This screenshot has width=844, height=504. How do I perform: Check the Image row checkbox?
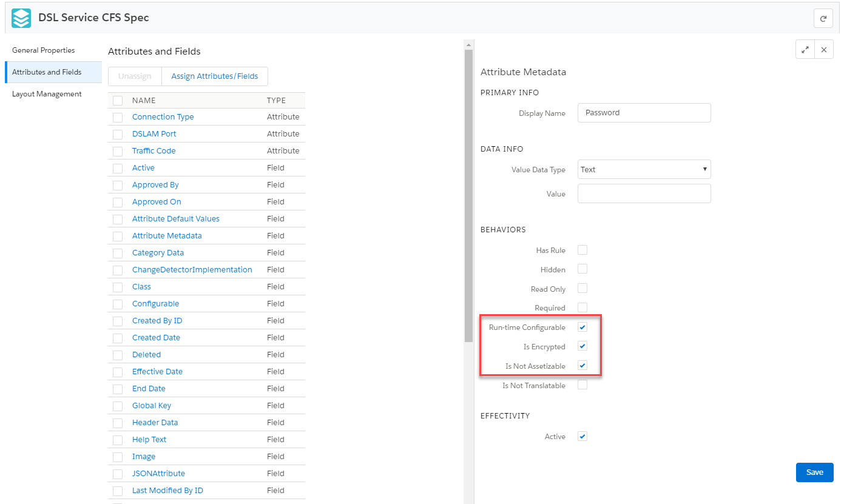coord(118,457)
